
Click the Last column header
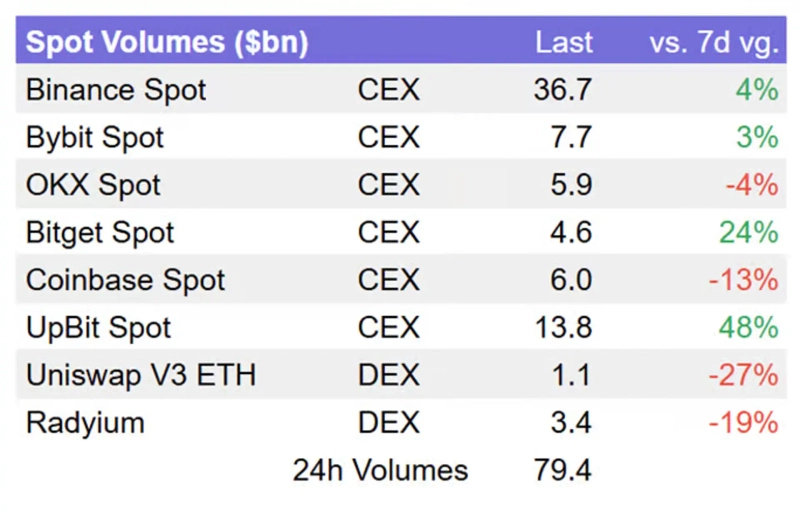point(564,43)
